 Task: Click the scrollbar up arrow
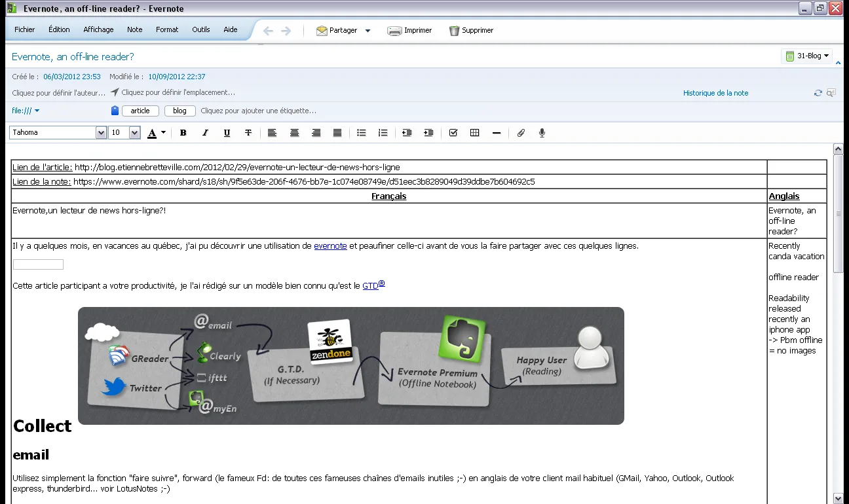click(838, 149)
